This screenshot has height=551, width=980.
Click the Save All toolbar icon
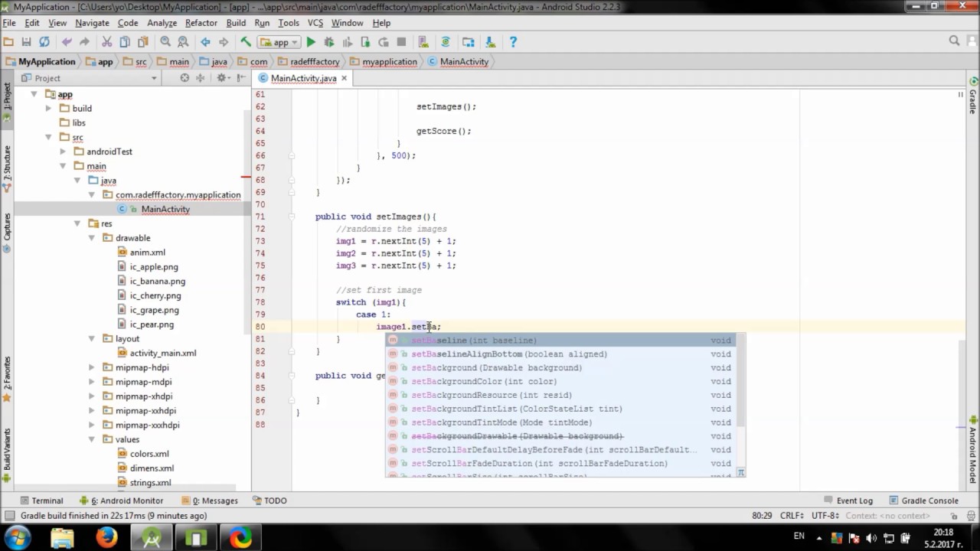point(26,42)
